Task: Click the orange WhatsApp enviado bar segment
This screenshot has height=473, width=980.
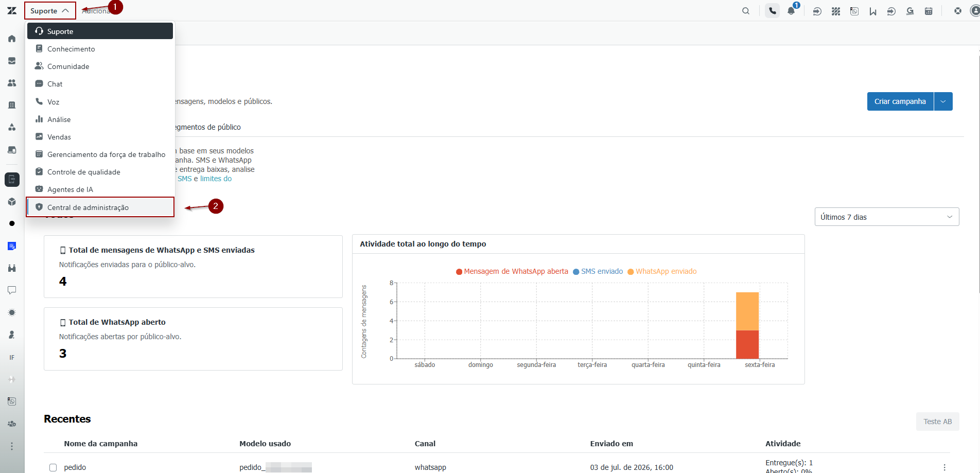Action: (x=747, y=311)
